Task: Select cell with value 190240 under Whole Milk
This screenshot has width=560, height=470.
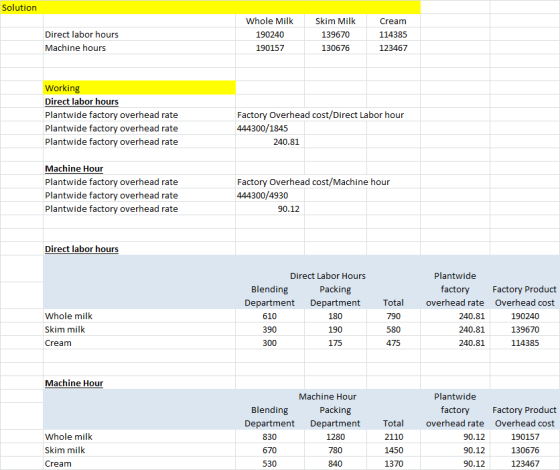Action: click(x=270, y=35)
